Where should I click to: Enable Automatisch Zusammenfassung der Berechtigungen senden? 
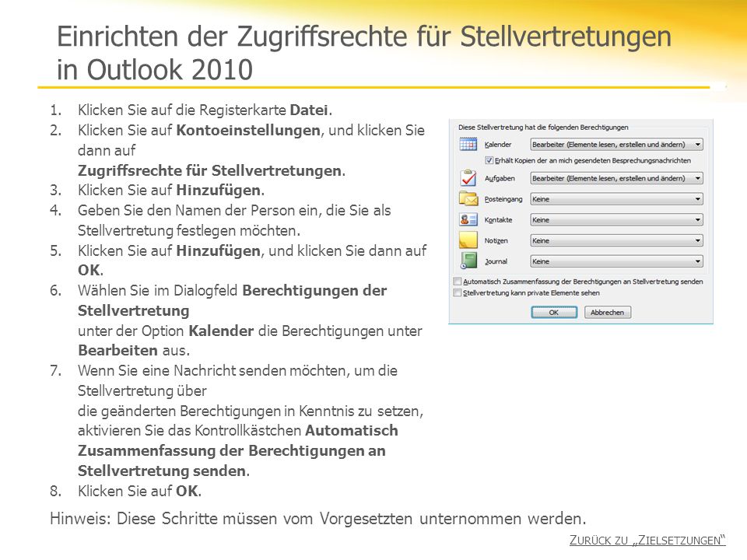tap(458, 282)
